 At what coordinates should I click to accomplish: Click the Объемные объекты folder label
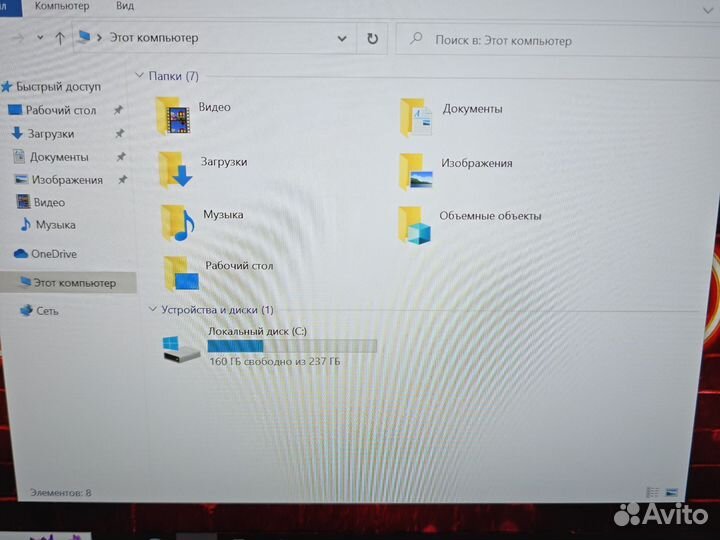[x=490, y=216]
